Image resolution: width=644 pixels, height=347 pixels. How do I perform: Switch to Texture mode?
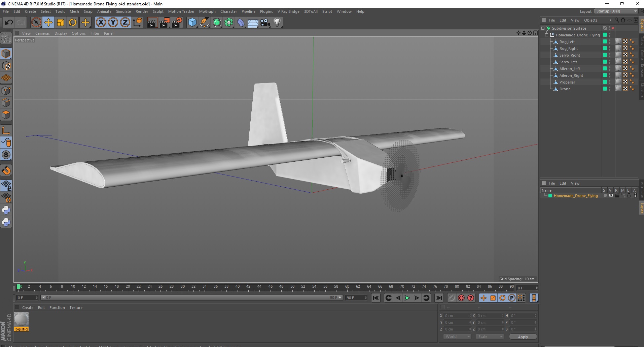[6, 66]
